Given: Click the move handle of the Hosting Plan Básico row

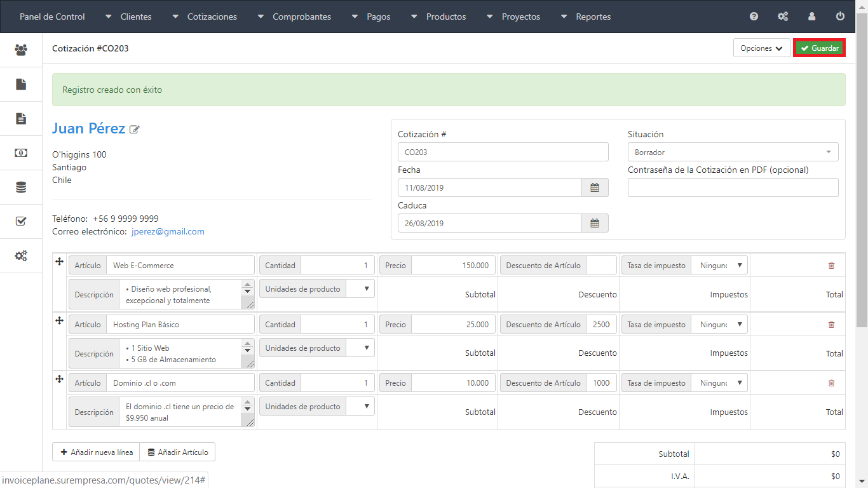Looking at the screenshot, I should click(x=59, y=320).
